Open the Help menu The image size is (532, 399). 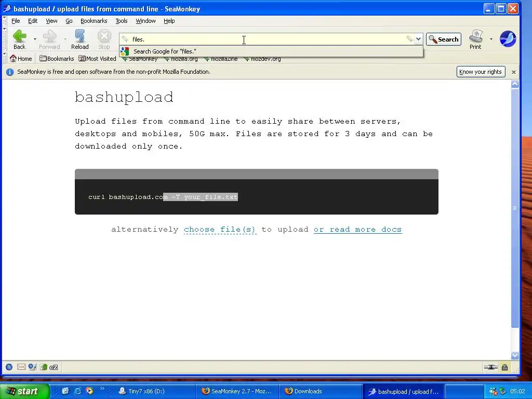click(169, 21)
